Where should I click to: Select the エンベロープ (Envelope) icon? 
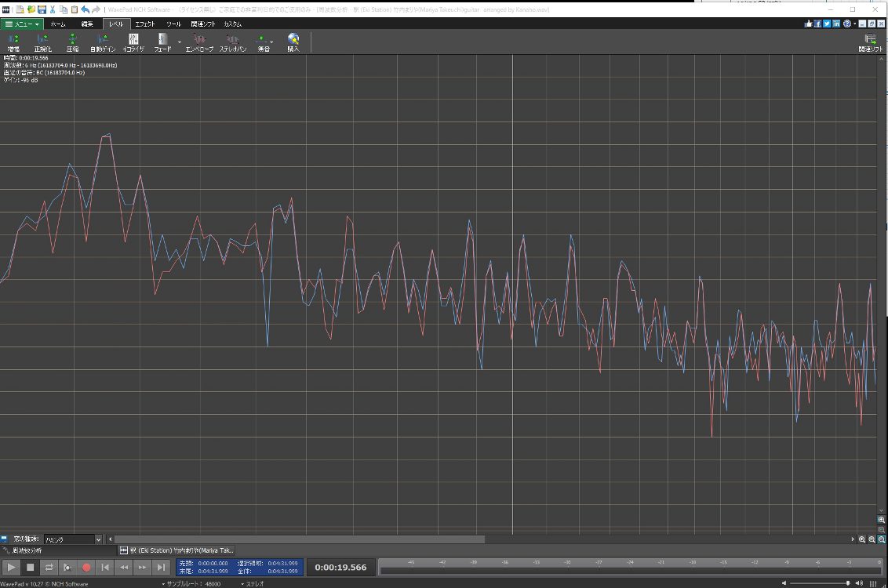[x=199, y=42]
